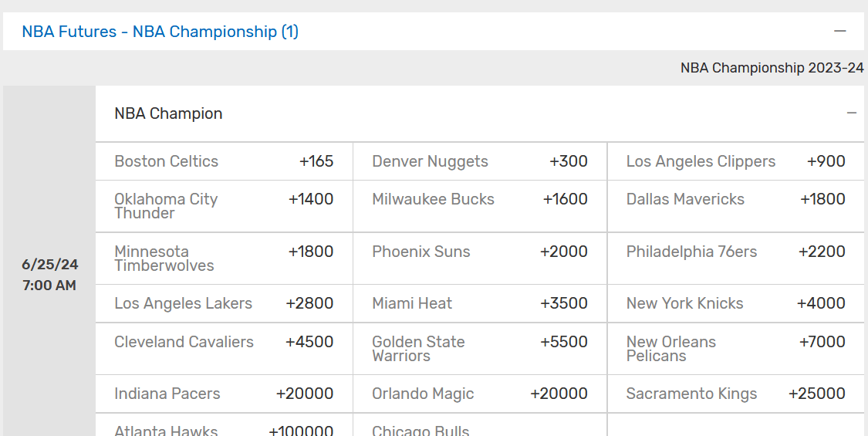Screen dimensions: 868x436
Task: Collapse the NBA Champion market panel
Action: point(852,113)
